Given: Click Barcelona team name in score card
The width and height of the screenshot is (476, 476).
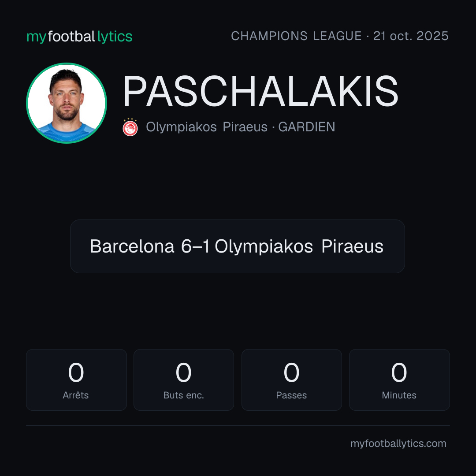Looking at the screenshot, I should [x=132, y=246].
